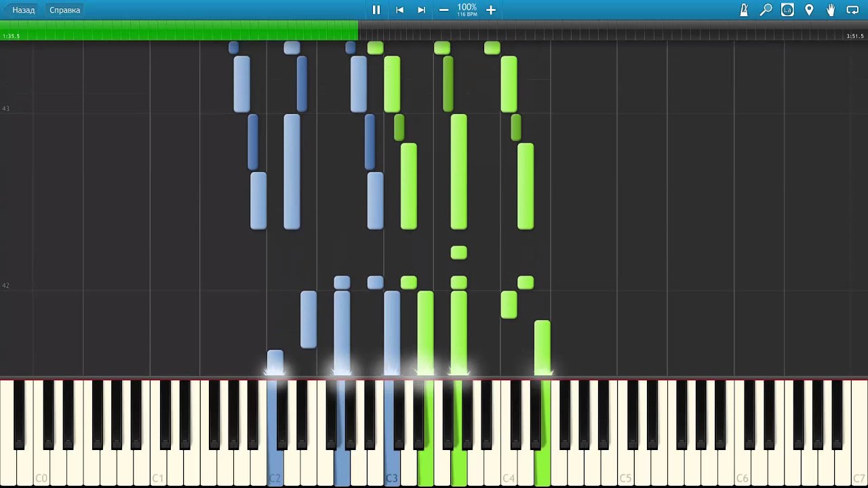This screenshot has height=488, width=868.
Task: Click the elapsed time 1:35.5 label
Action: 12,37
